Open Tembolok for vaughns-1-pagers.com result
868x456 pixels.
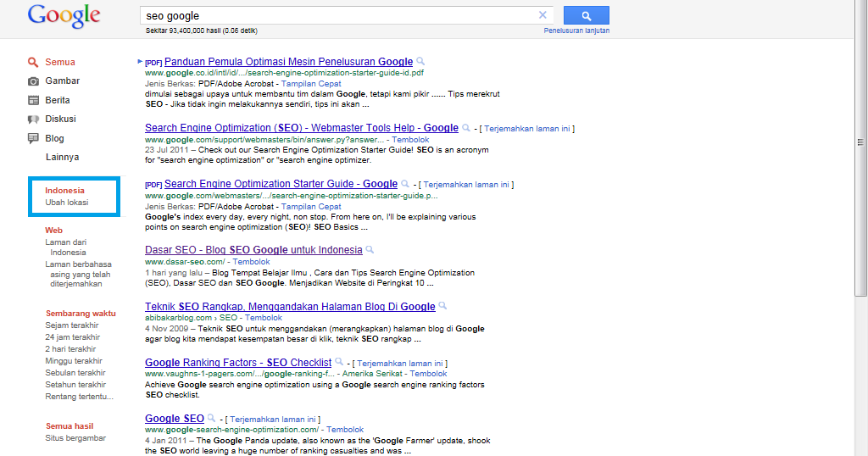(x=428, y=374)
